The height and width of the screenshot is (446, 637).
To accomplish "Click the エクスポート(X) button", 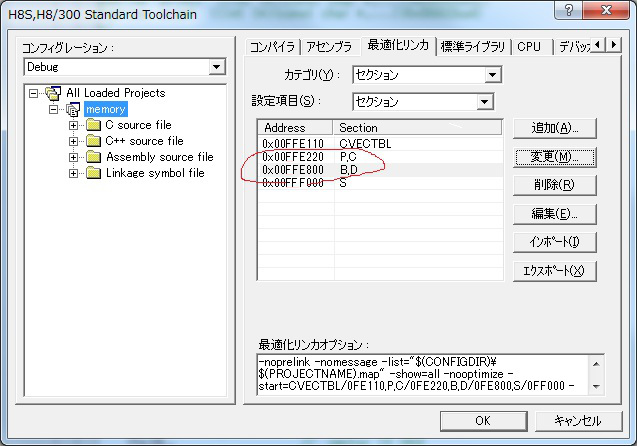I will click(x=555, y=271).
